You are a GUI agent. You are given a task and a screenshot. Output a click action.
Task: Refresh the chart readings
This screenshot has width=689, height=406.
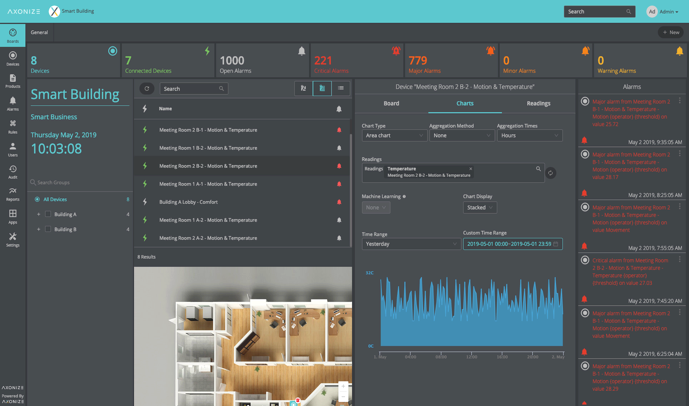click(550, 173)
